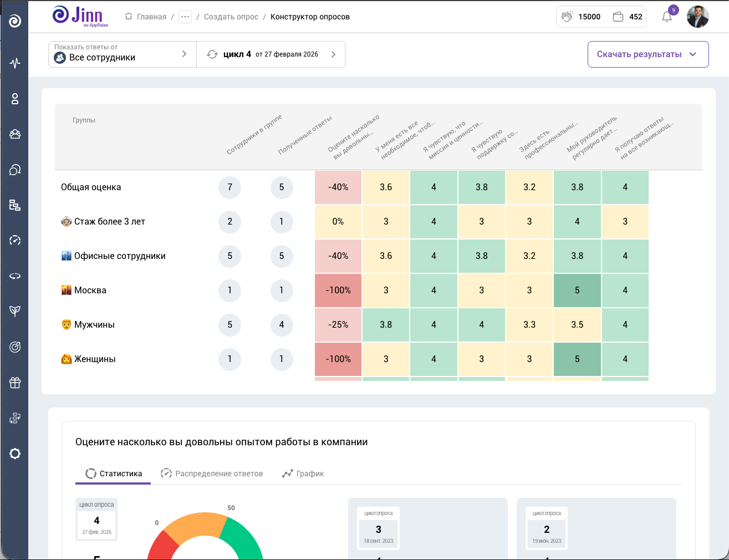Viewport: 729px width, 560px height.
Task: Open the Все сотрудники respondent filter
Action: pos(123,54)
